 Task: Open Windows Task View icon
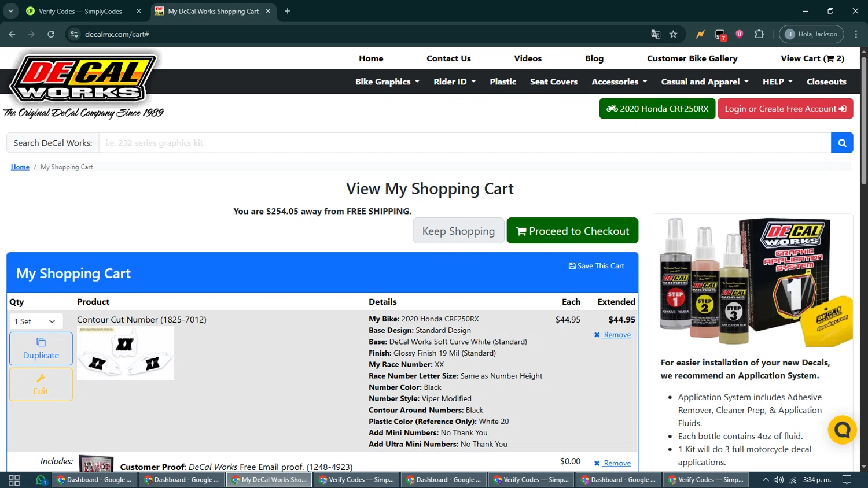pos(14,480)
